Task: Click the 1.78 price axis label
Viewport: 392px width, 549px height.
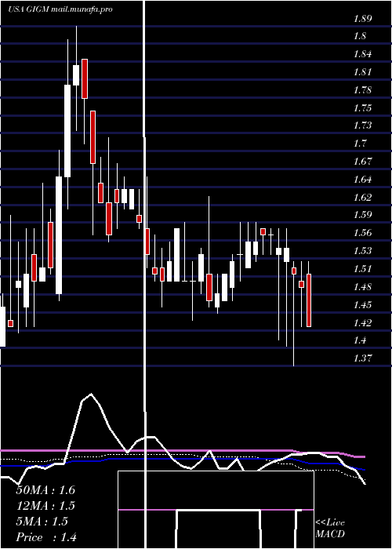Action: coord(362,90)
